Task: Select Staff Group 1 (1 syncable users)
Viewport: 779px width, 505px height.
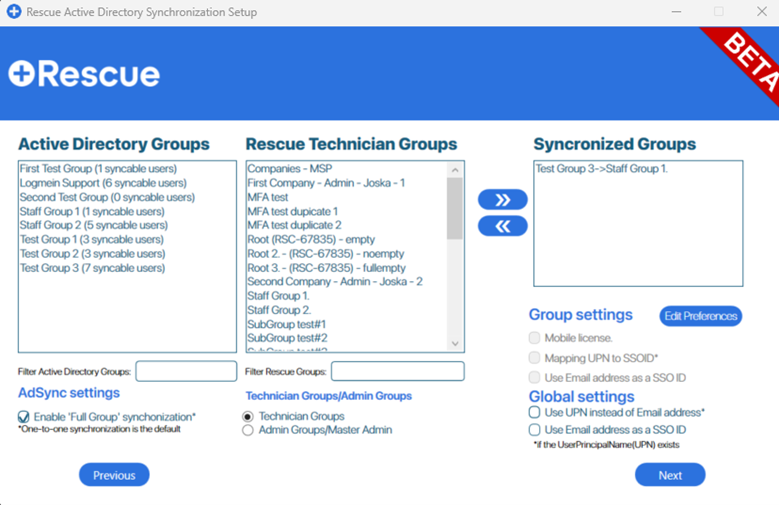Action: (92, 211)
